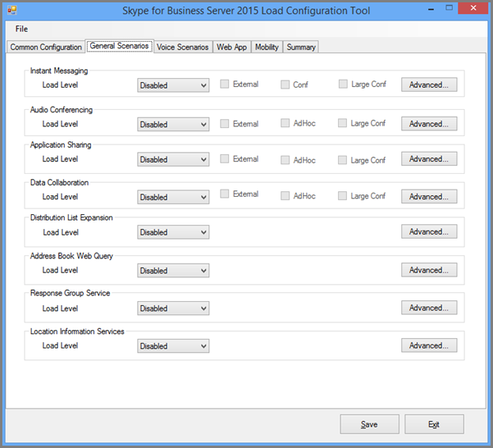
Task: Click Advanced for Response Group Service
Action: pos(429,307)
